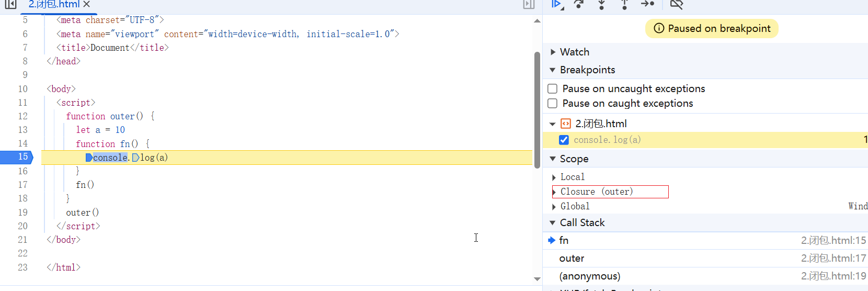Expand the Local scope
This screenshot has width=868, height=291.
[554, 177]
